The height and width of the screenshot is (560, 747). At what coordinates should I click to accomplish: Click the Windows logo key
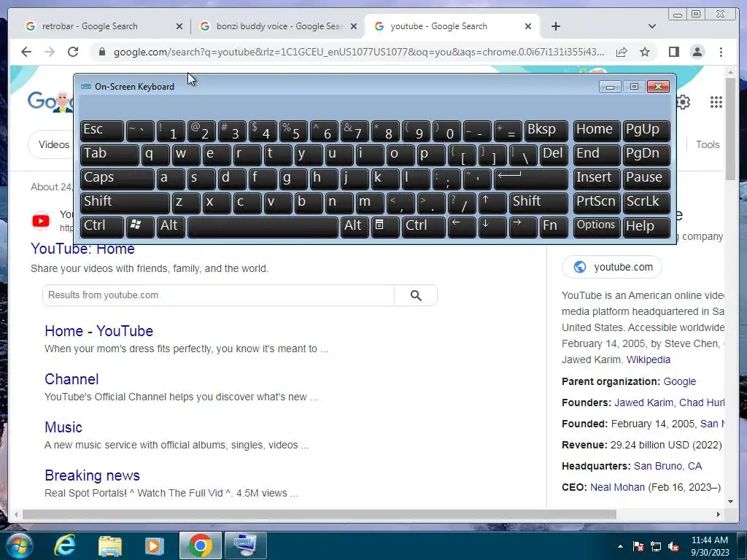[x=140, y=227]
